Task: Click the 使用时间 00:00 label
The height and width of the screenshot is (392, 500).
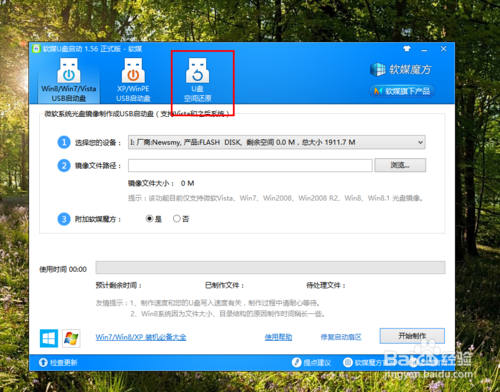Action: (63, 269)
